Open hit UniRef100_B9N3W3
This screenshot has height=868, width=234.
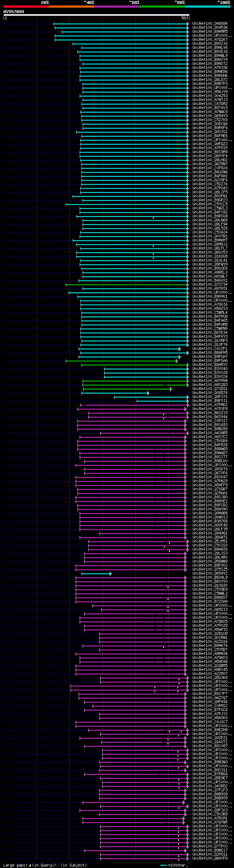(x=210, y=762)
